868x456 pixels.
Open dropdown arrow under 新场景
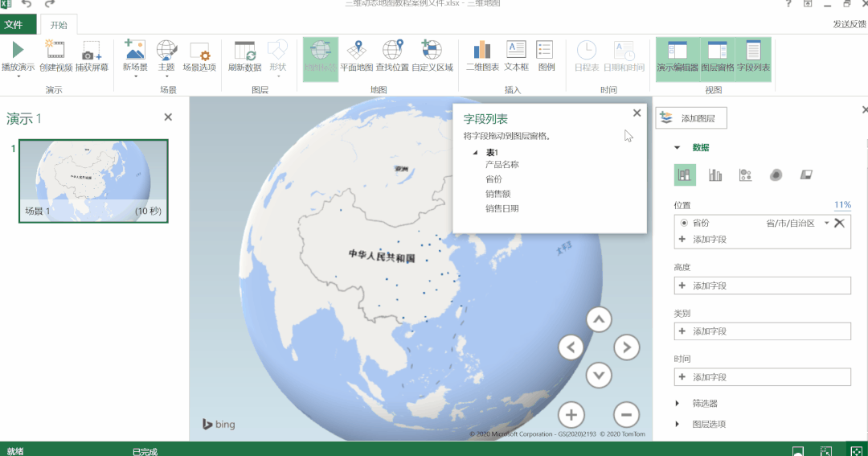click(x=135, y=76)
